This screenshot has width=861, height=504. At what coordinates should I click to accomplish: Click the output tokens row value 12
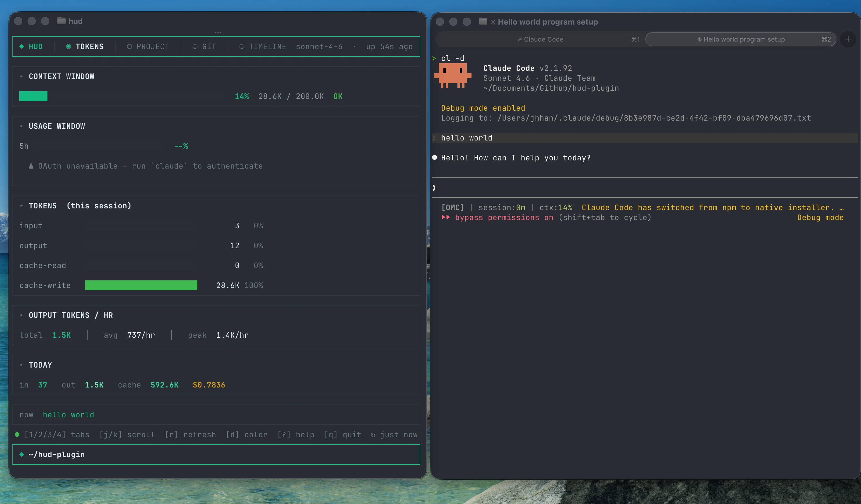click(x=235, y=246)
